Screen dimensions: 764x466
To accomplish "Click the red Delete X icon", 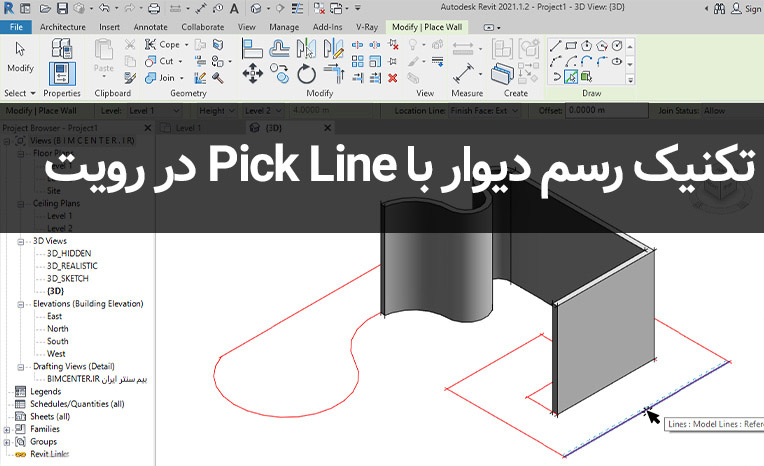I will (393, 78).
